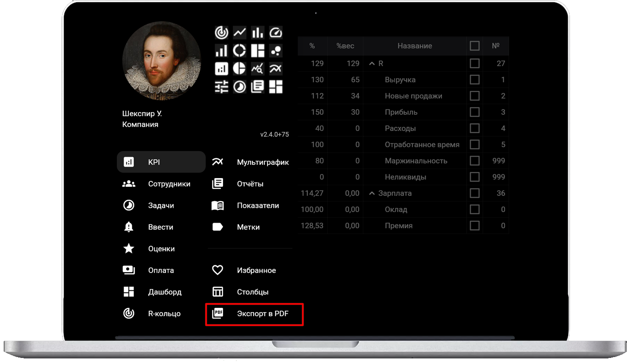Open Избранное via its heart icon
Image resolution: width=627 pixels, height=364 pixels.
(218, 270)
